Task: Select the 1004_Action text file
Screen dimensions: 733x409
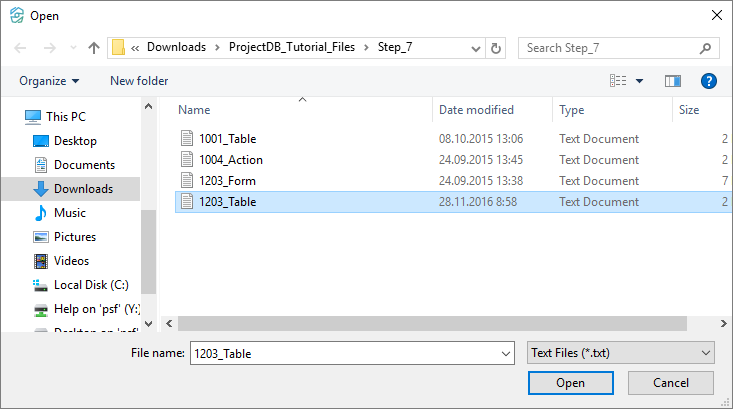Action: tap(230, 160)
